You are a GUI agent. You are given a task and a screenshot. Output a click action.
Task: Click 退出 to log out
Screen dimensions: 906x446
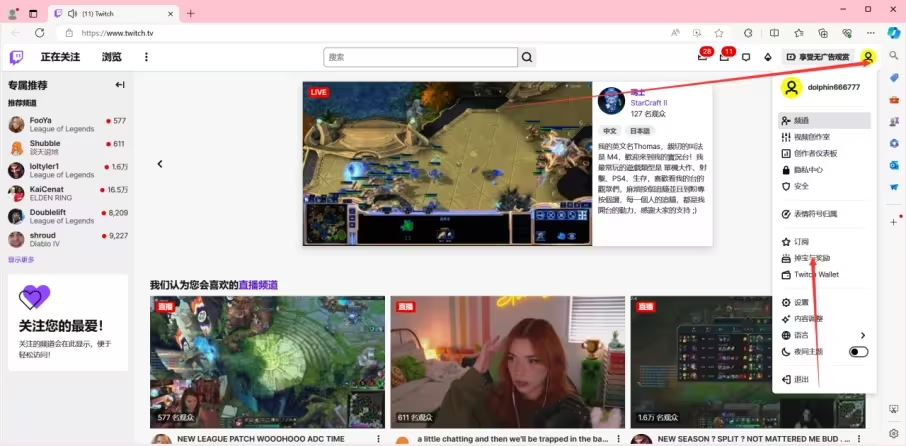pyautogui.click(x=824, y=380)
